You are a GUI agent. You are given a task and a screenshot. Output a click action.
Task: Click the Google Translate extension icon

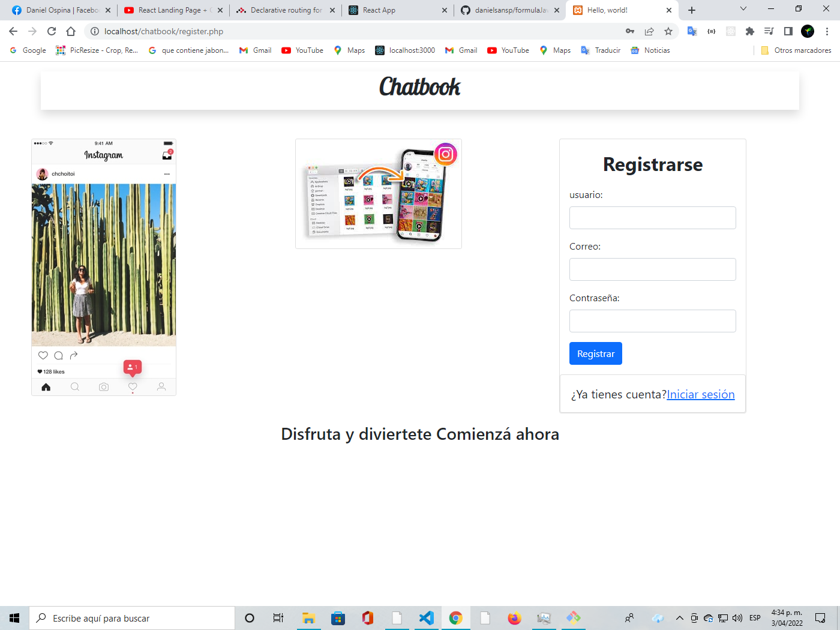[692, 31]
